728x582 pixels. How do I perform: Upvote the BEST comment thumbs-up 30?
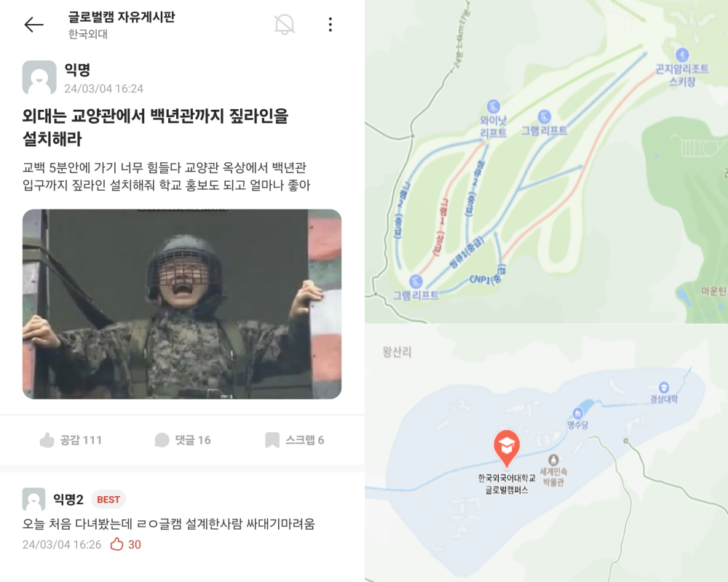[125, 544]
